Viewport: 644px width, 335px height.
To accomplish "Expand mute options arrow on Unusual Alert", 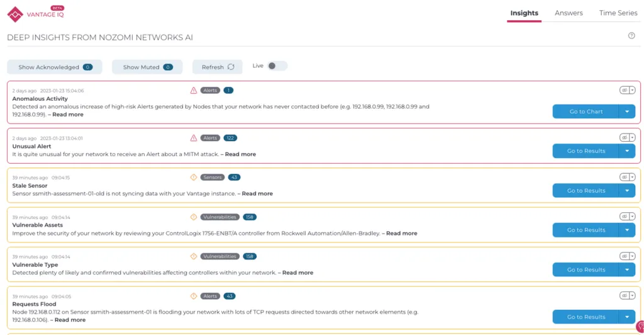I will click(633, 138).
